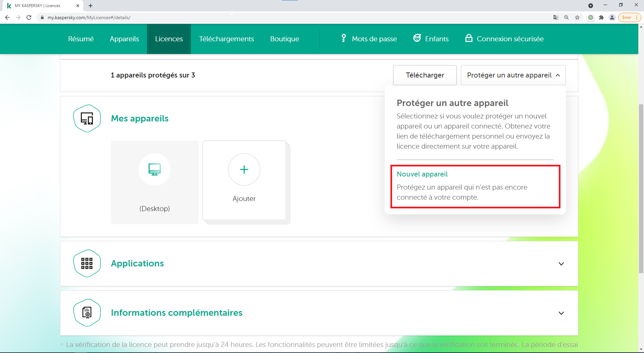Click the Mes appareils hexagon icon
This screenshot has width=644, height=353.
87,118
